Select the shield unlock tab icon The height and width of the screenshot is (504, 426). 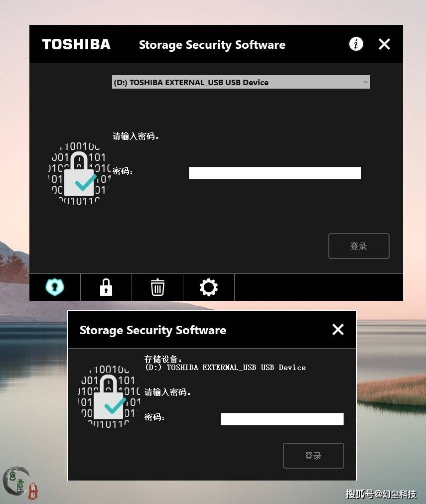[x=55, y=287]
